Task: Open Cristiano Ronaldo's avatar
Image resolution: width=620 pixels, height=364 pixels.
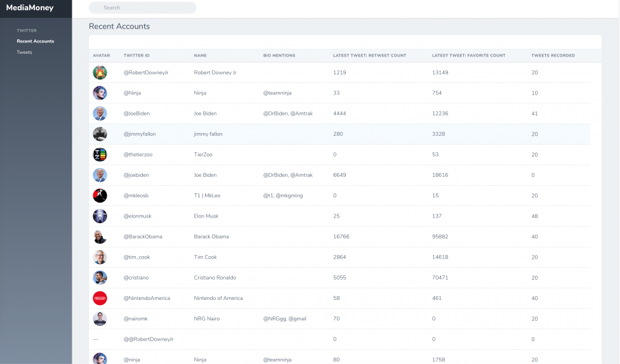Action: [100, 278]
